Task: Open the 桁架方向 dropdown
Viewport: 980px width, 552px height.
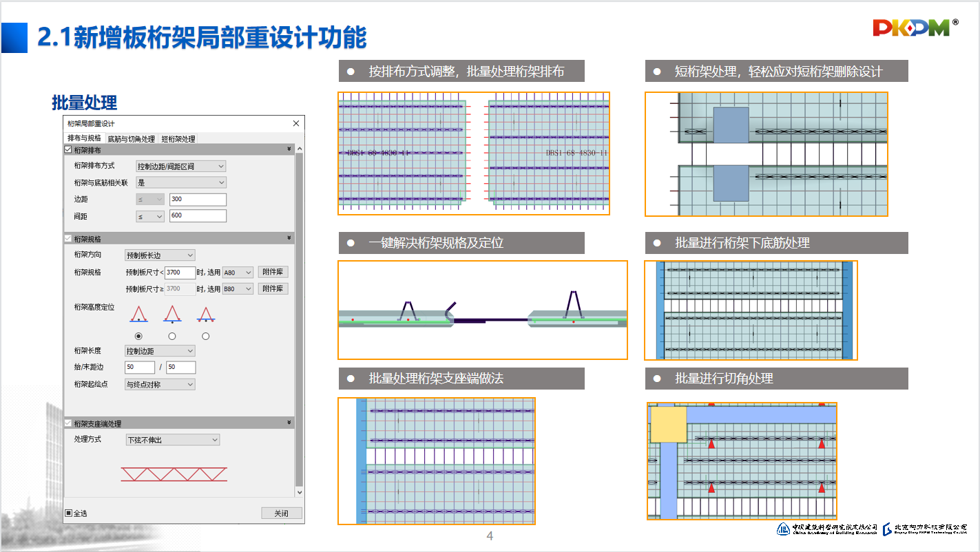Action: click(160, 255)
